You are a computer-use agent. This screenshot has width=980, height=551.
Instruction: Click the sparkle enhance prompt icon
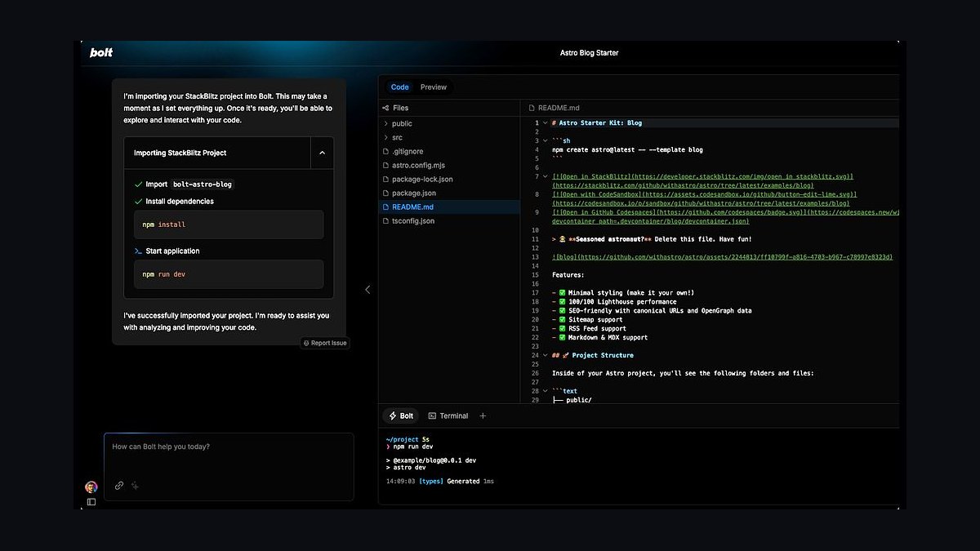pos(136,486)
